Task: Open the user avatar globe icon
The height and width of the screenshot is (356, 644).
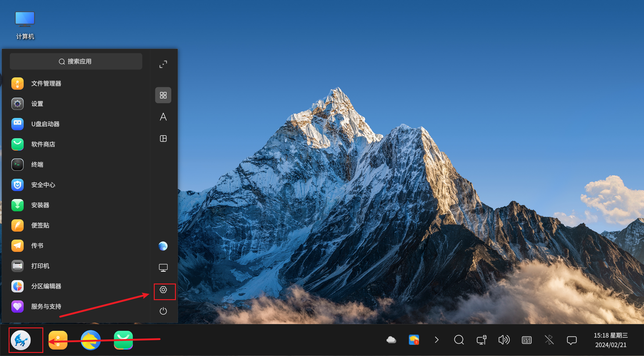Action: click(x=163, y=246)
